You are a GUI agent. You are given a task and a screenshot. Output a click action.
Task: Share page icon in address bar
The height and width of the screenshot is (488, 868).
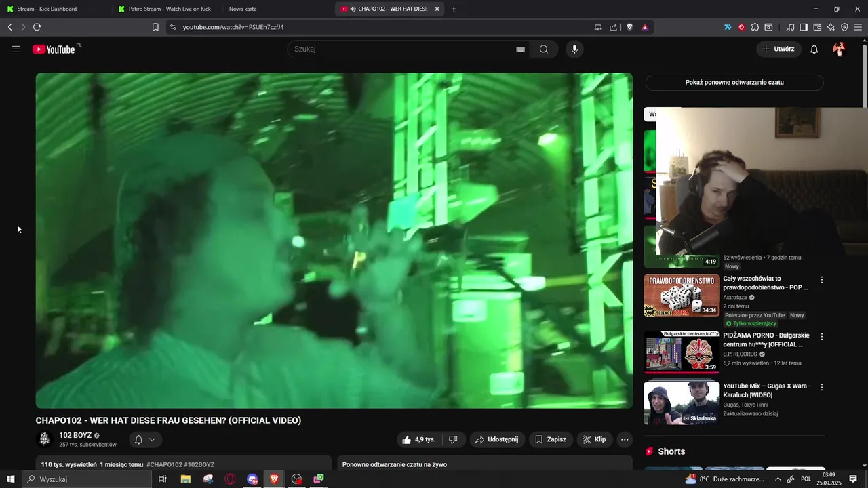pyautogui.click(x=614, y=27)
